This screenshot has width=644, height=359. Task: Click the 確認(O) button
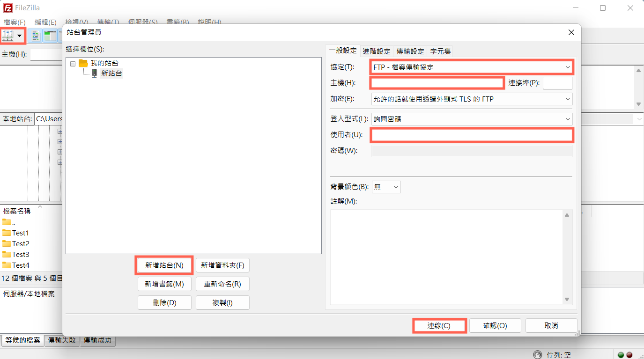(495, 326)
